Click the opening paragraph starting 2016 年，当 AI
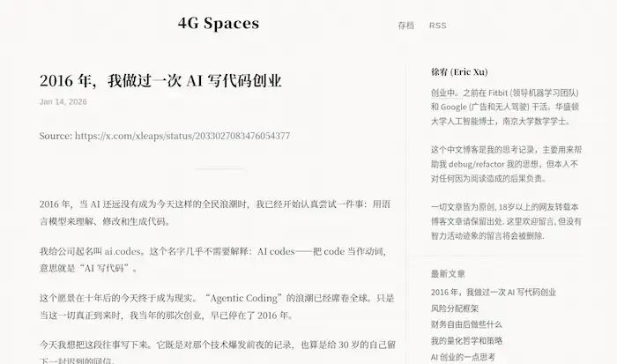This screenshot has height=364, width=617. [215, 212]
